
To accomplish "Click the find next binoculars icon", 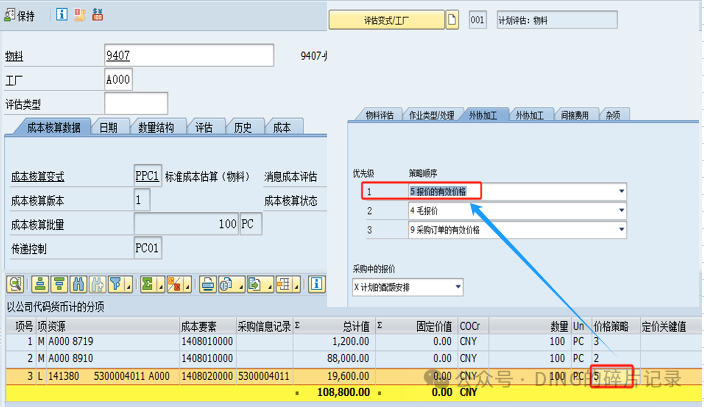I will pos(97,284).
